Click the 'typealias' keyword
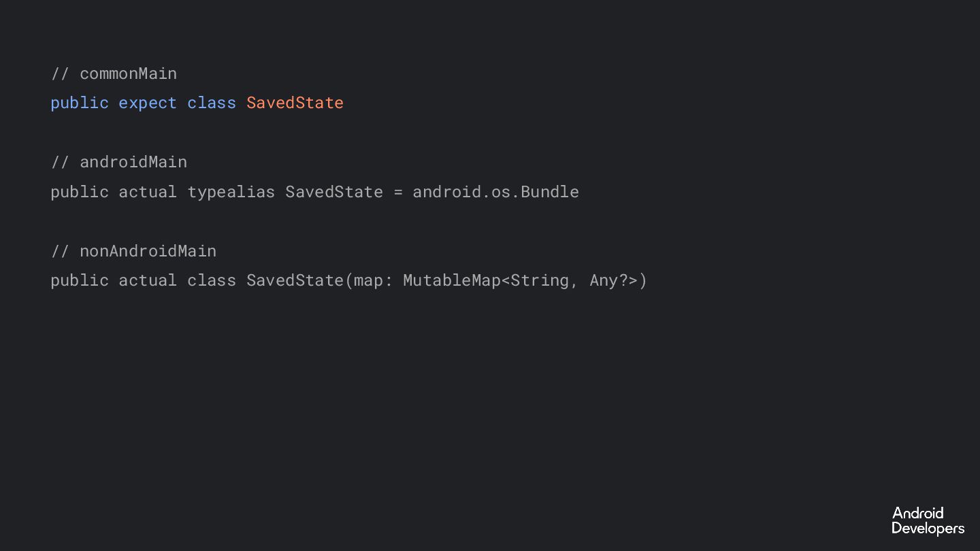 pyautogui.click(x=231, y=192)
